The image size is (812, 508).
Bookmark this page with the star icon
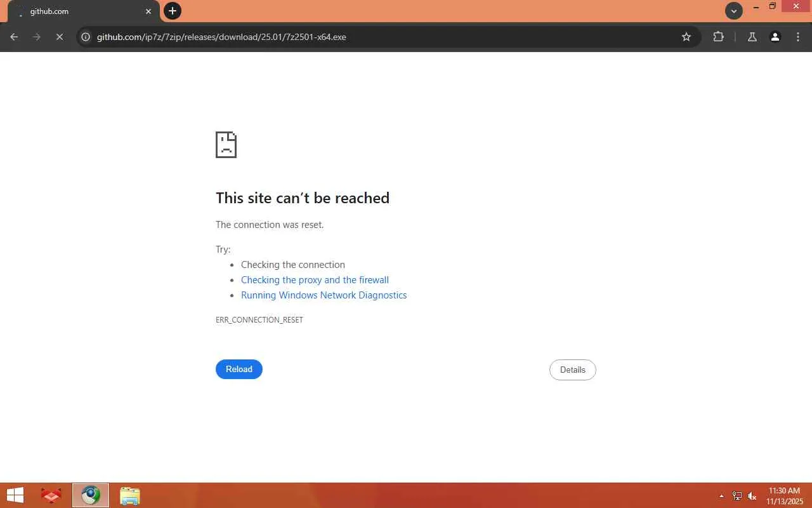(x=686, y=37)
